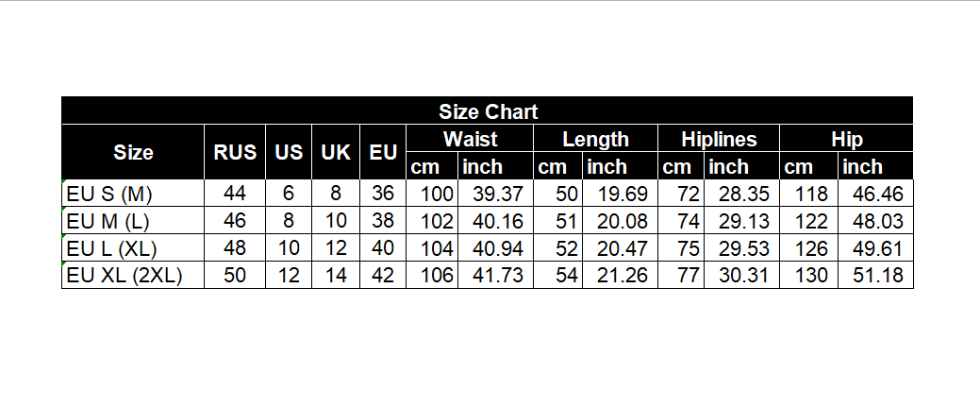
Task: Select the UK column header
Action: click(x=336, y=152)
